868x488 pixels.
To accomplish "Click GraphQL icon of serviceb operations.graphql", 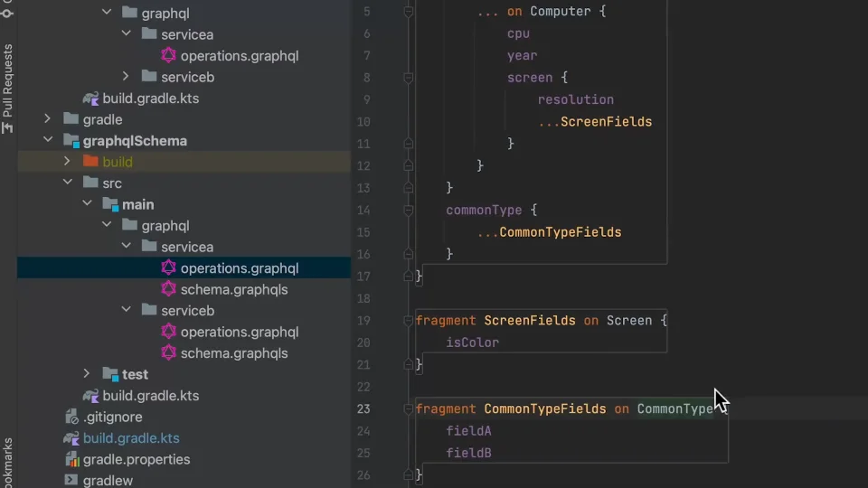I will click(x=168, y=332).
